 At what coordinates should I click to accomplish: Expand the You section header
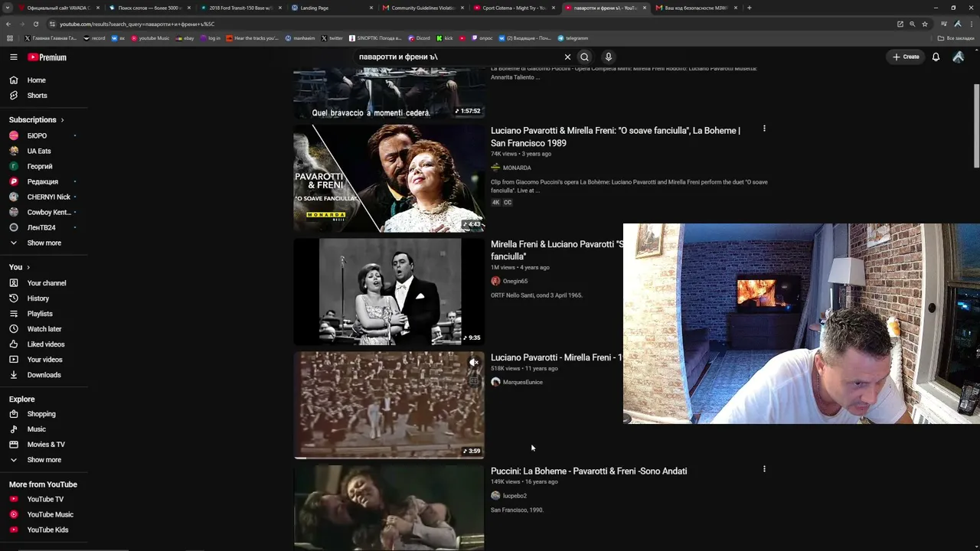pyautogui.click(x=20, y=267)
